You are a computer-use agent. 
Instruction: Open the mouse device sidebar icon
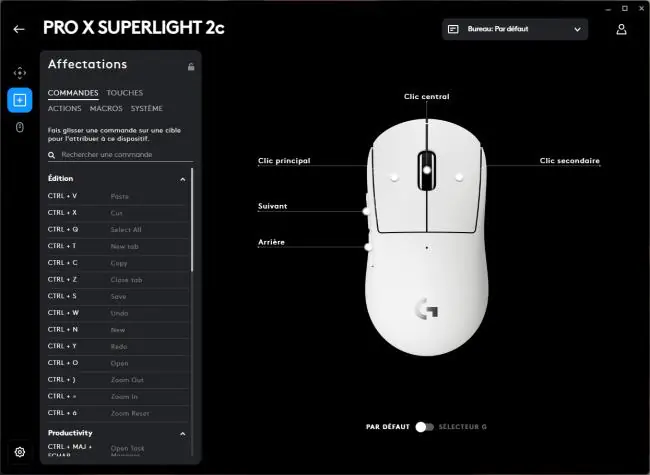tap(19, 127)
